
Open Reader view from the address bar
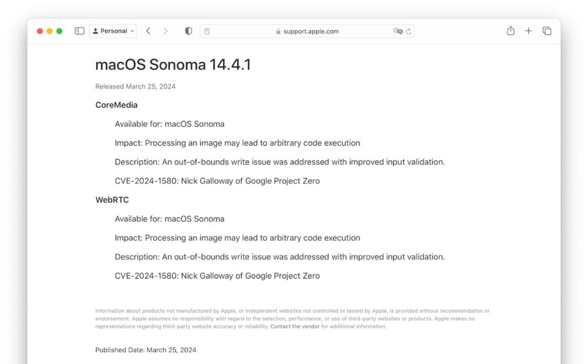pos(207,31)
